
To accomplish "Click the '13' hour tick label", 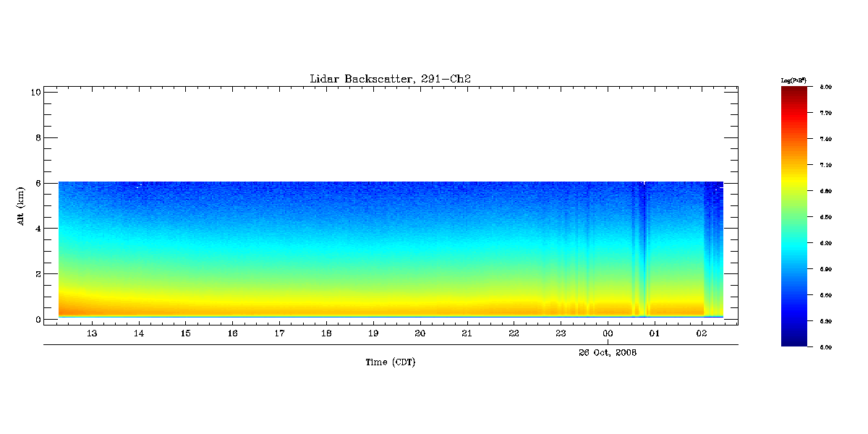I will pos(92,333).
